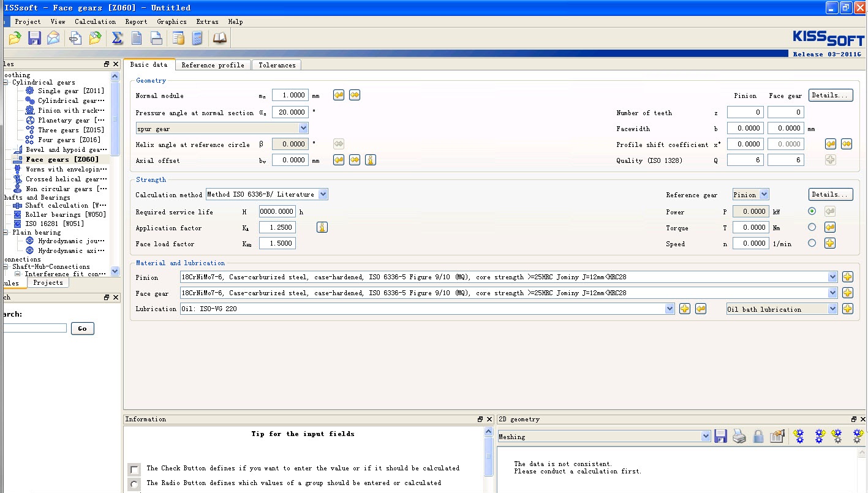Viewport: 868px width, 493px height.
Task: Click the plus icon beside Pinion material
Action: click(x=848, y=277)
